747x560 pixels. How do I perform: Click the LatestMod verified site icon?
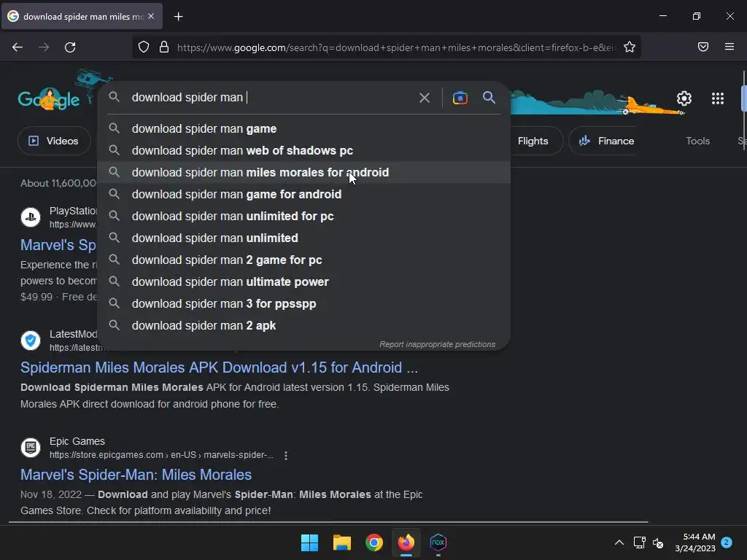(31, 341)
